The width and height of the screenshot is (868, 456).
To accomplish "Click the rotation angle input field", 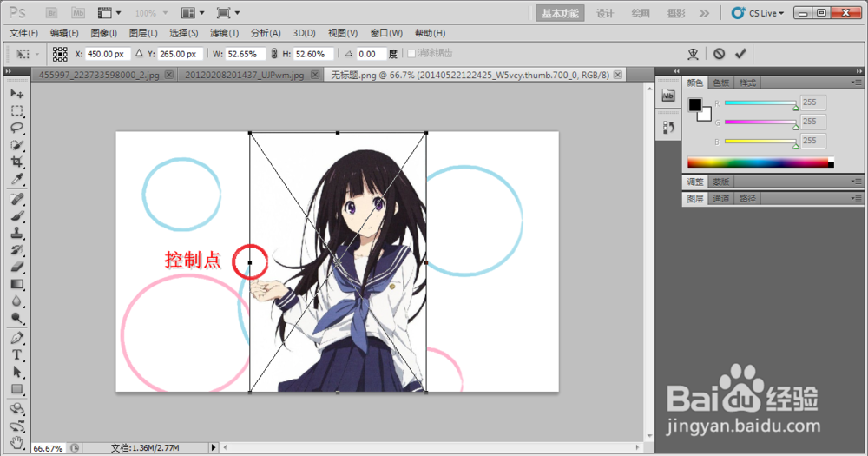I will (370, 54).
